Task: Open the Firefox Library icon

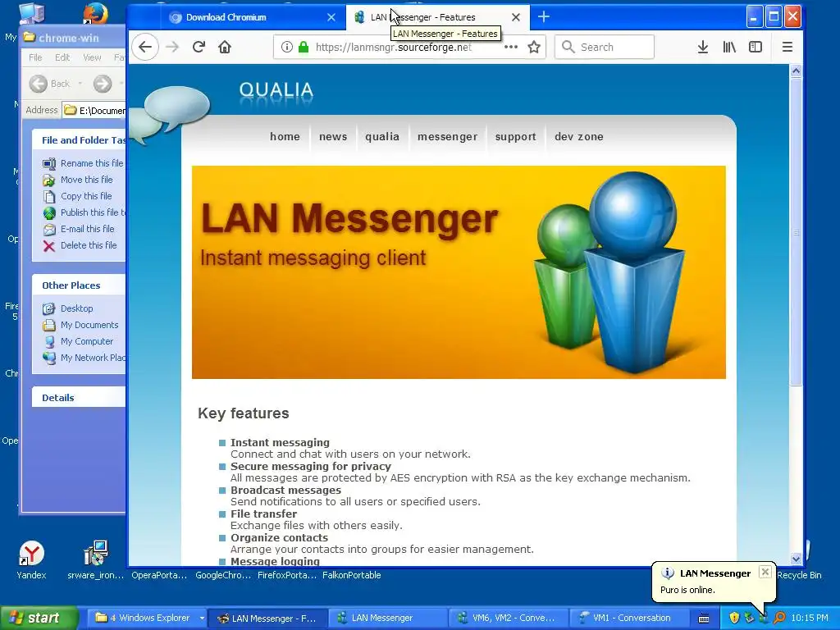Action: coord(729,47)
